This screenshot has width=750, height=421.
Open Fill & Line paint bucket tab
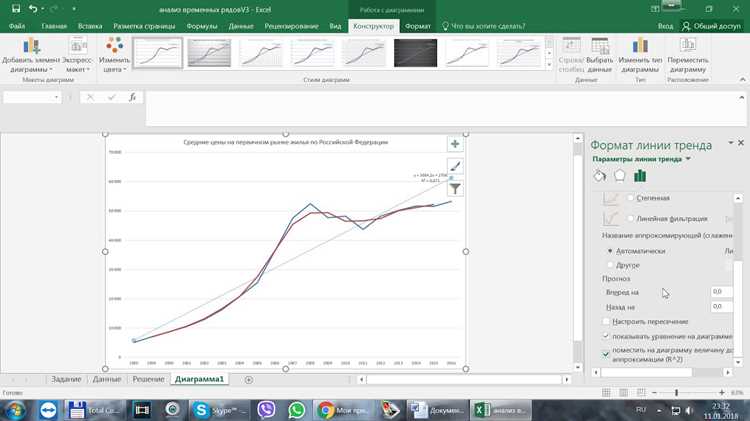599,176
